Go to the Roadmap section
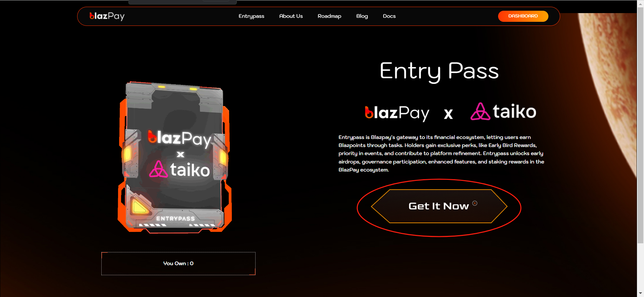Image resolution: width=644 pixels, height=297 pixels. point(329,16)
